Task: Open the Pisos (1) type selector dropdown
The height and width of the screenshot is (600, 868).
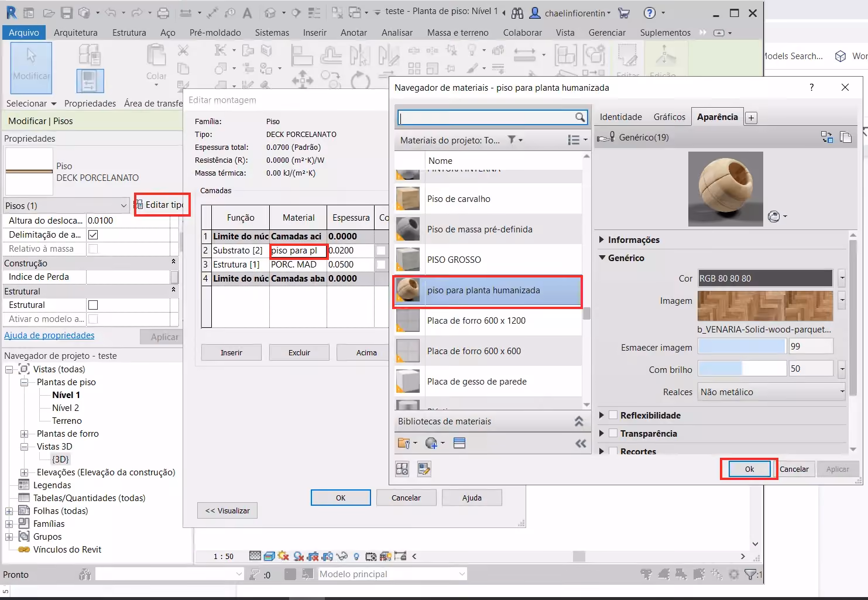Action: tap(66, 205)
